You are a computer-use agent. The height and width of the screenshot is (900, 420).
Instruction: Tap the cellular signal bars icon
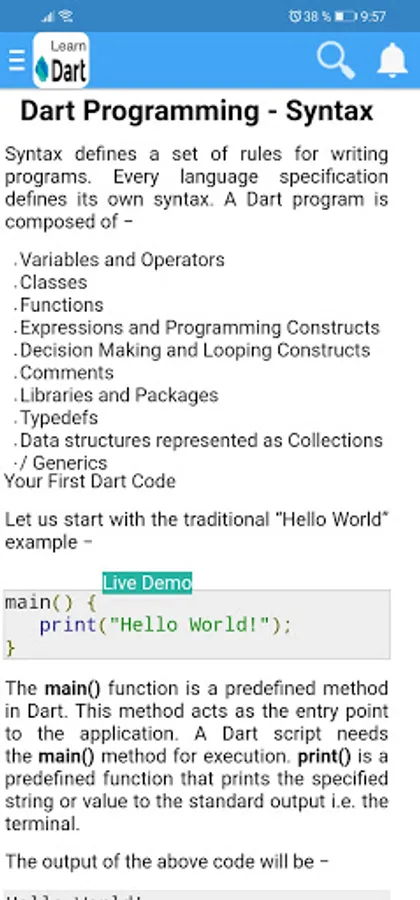(50, 17)
